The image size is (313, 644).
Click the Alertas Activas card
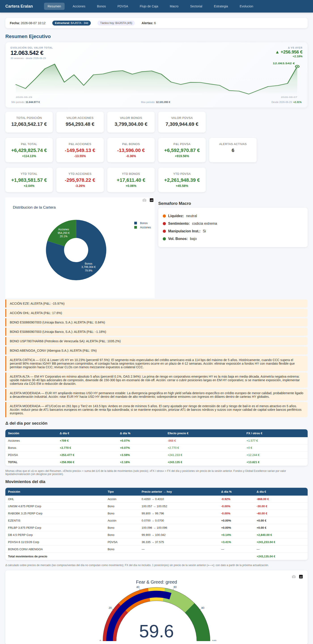point(233,150)
